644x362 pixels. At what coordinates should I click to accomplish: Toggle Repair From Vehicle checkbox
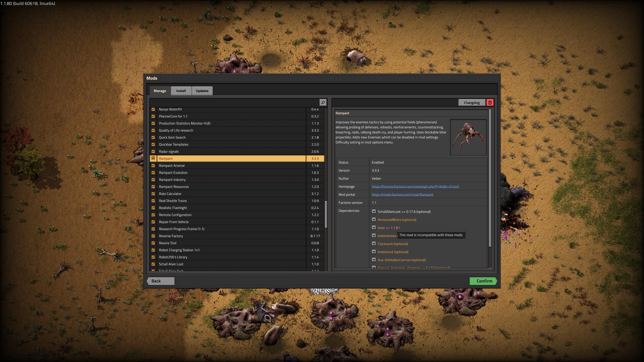coord(153,222)
